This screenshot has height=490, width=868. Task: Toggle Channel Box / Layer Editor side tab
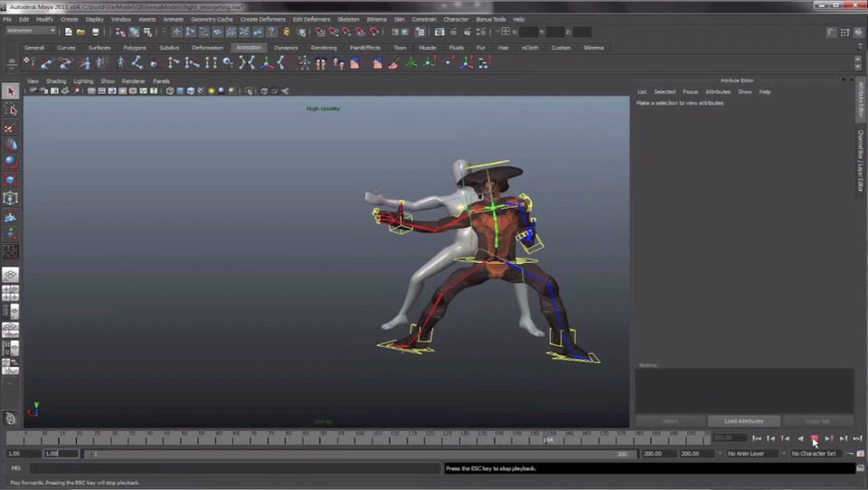(x=860, y=161)
